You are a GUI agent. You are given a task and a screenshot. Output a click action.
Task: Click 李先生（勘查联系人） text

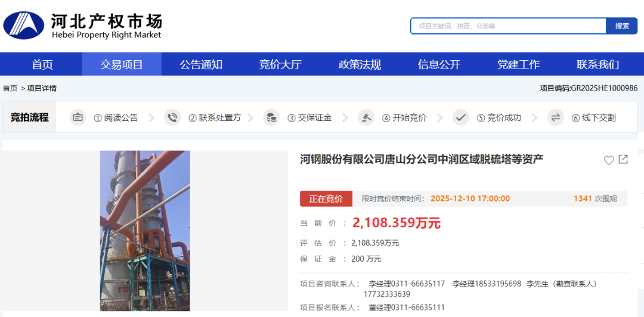click(x=562, y=284)
